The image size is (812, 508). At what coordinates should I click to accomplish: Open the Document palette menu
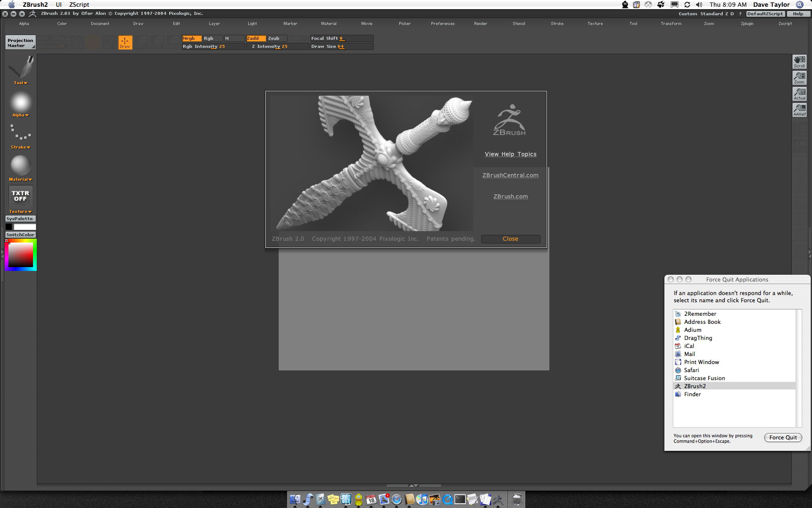coord(100,24)
